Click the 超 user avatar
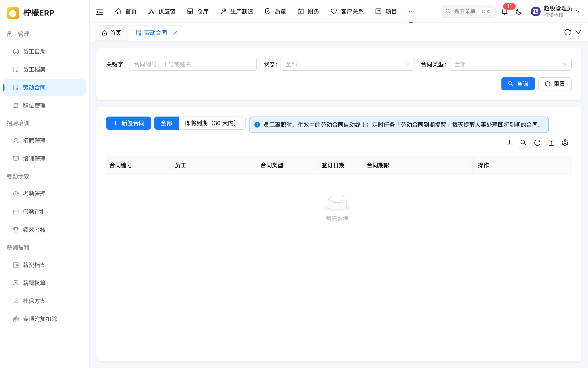Viewport: 588px width, 368px height. click(x=536, y=11)
